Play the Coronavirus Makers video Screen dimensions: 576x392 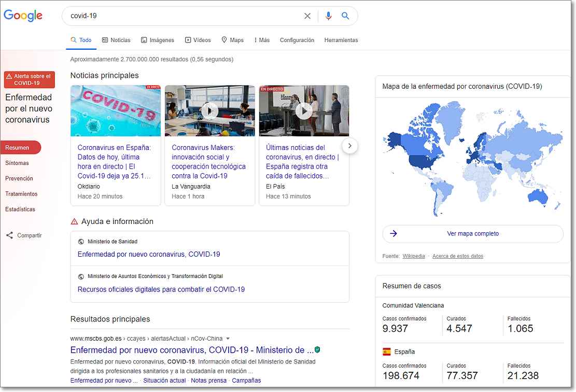[x=210, y=111]
